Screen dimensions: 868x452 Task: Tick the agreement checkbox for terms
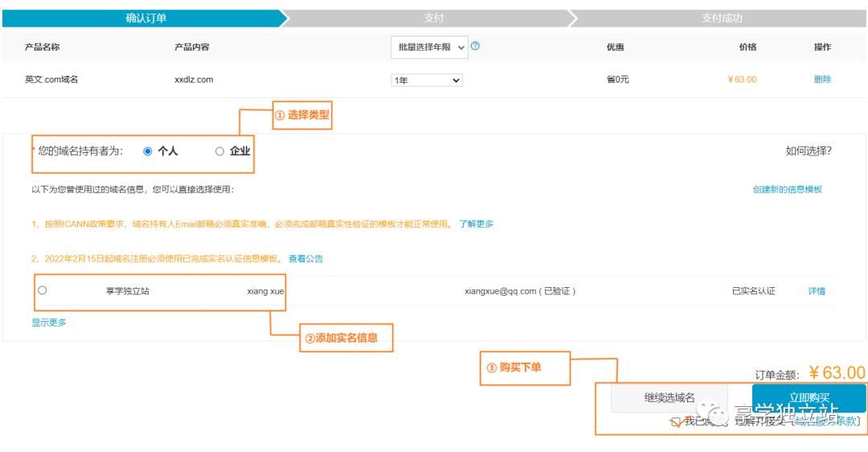(x=675, y=422)
